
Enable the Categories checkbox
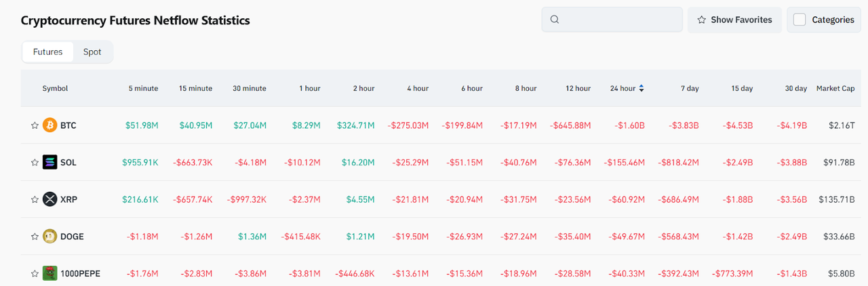[800, 20]
